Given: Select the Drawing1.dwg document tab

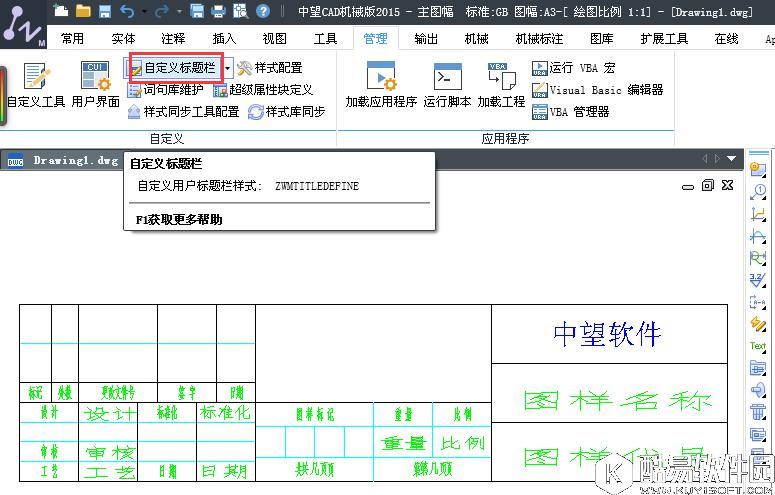Looking at the screenshot, I should coord(63,161).
